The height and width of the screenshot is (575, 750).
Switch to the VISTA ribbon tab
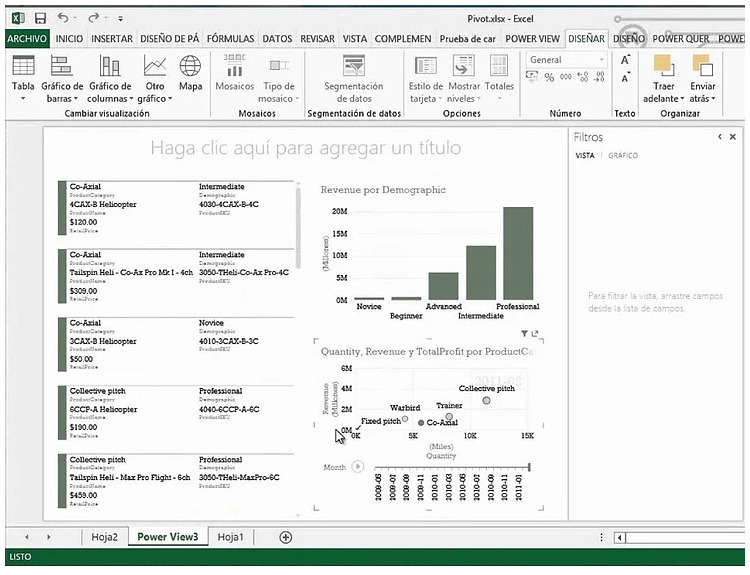(354, 39)
